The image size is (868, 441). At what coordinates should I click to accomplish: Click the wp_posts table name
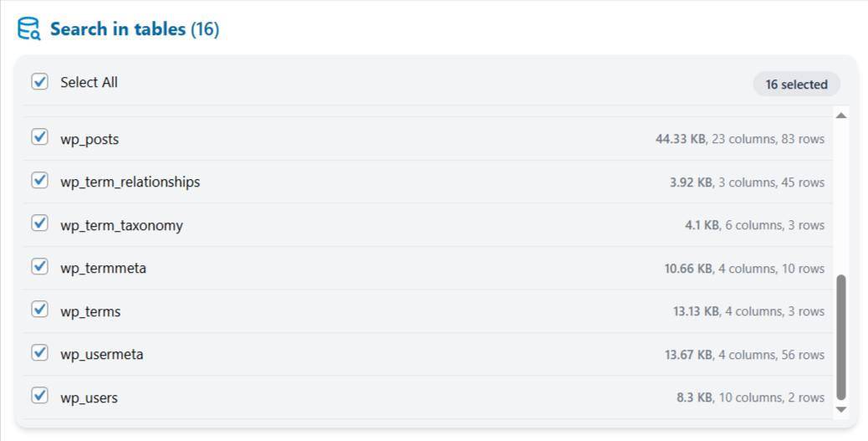[89, 139]
